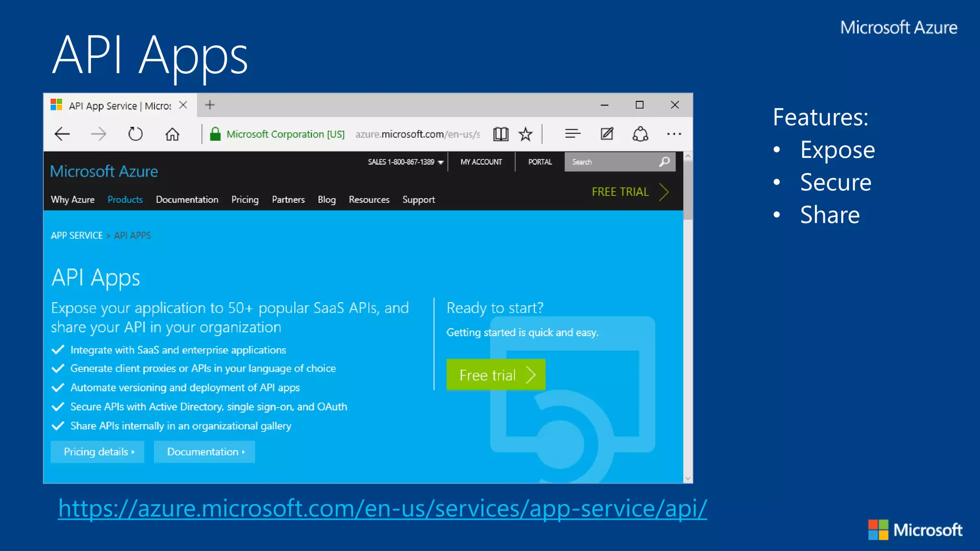Click the browser address bar URL
Image resolution: width=980 pixels, height=551 pixels.
tap(417, 134)
